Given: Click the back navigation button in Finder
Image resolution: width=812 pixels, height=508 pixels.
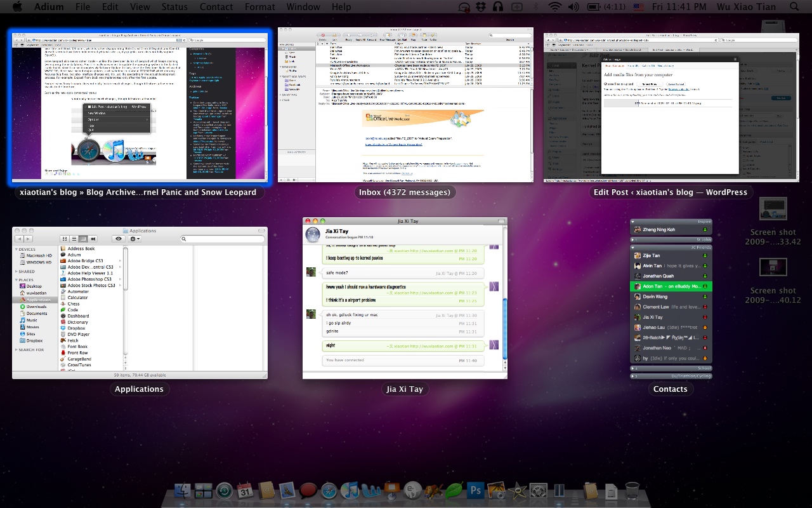Looking at the screenshot, I should (20, 238).
